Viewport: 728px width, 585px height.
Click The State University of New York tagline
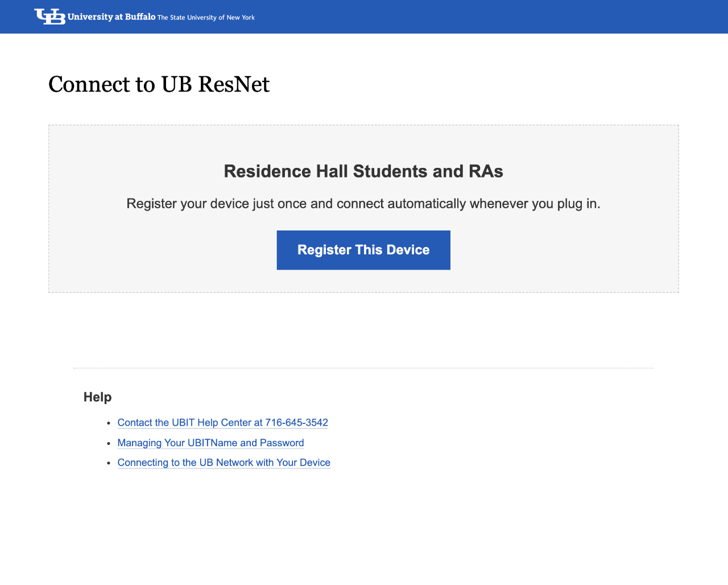[206, 18]
